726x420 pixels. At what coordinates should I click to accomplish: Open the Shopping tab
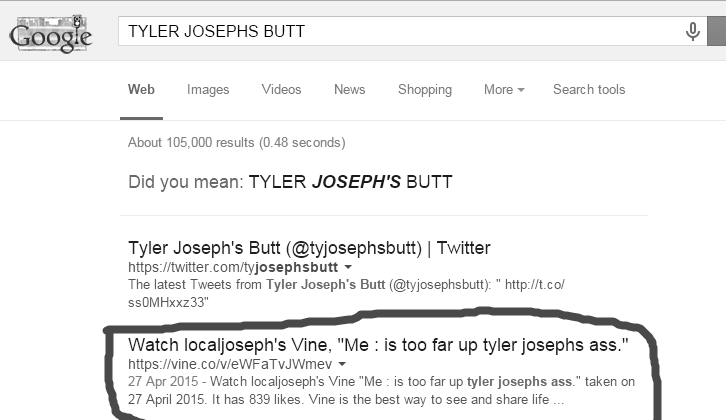425,89
